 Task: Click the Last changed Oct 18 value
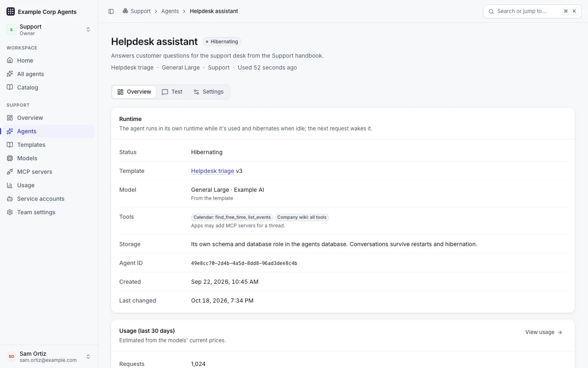(222, 301)
